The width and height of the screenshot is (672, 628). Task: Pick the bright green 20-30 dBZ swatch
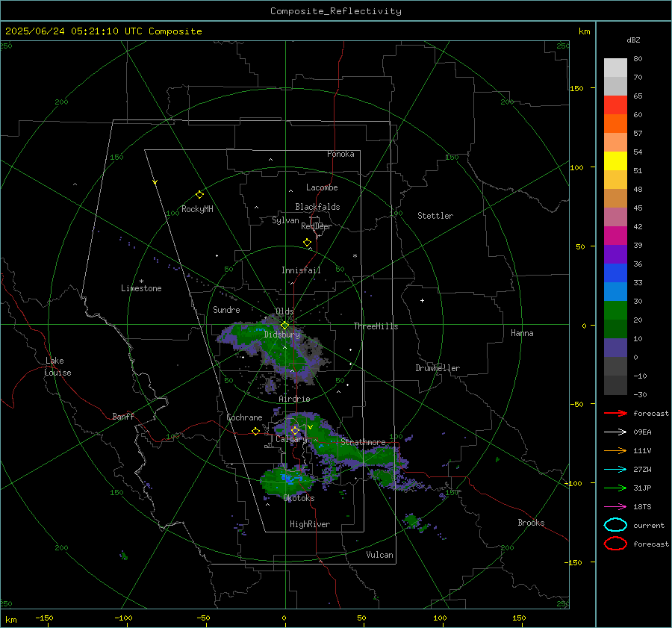pyautogui.click(x=615, y=311)
